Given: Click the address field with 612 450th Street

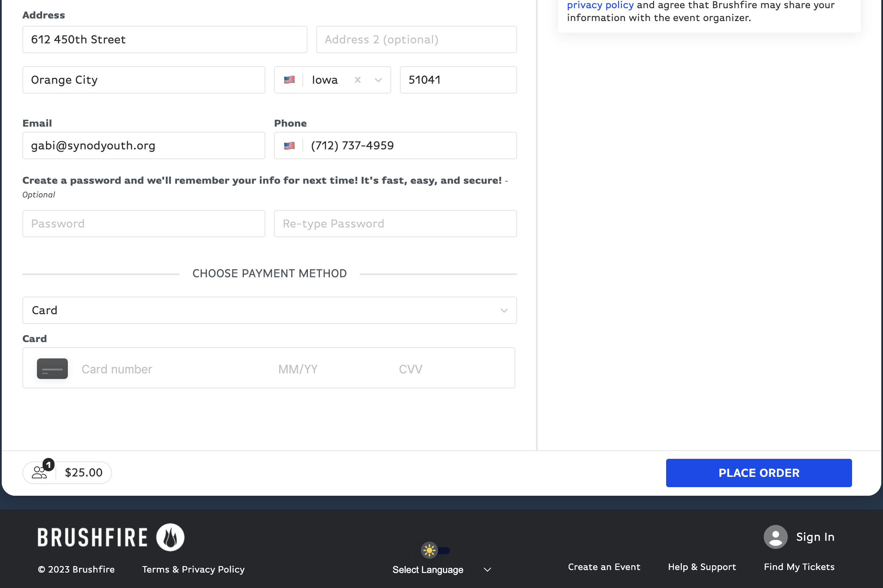Looking at the screenshot, I should click(165, 39).
